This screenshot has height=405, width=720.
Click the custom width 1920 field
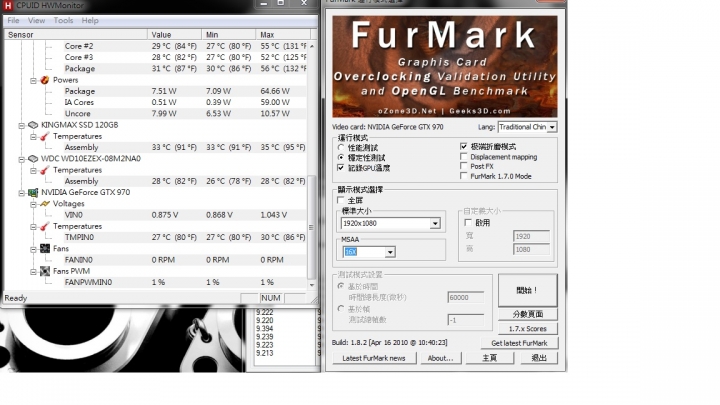pos(531,236)
